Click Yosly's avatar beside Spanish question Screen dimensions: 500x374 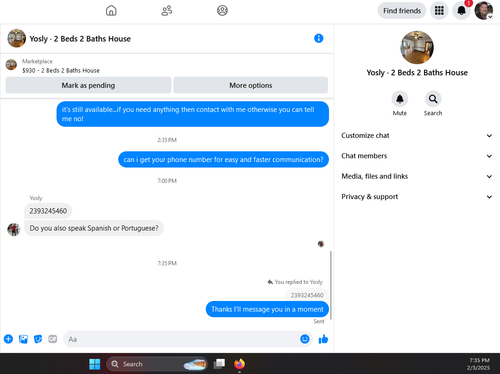(x=14, y=229)
